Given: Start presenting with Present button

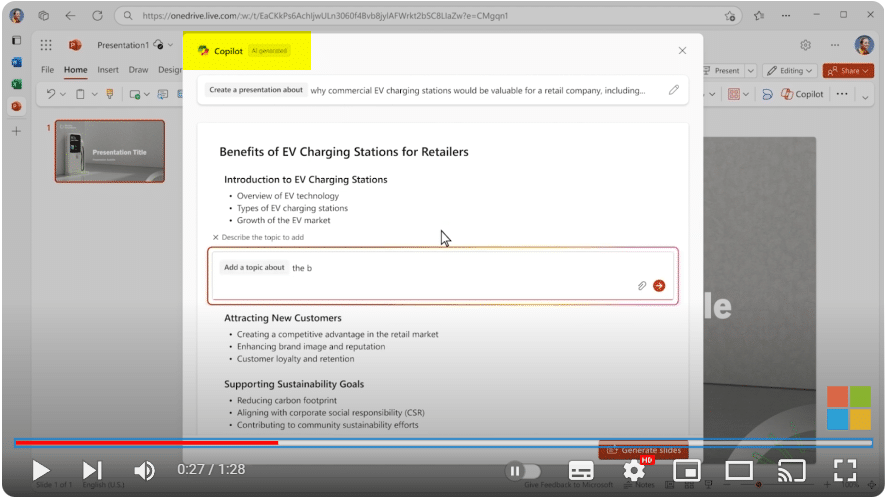Looking at the screenshot, I should 722,71.
